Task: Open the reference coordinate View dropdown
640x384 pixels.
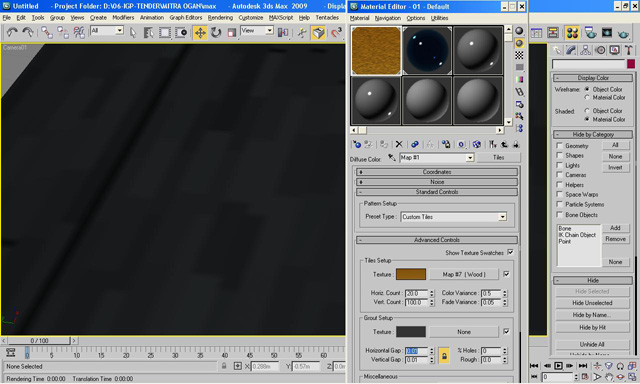Action: [x=269, y=30]
